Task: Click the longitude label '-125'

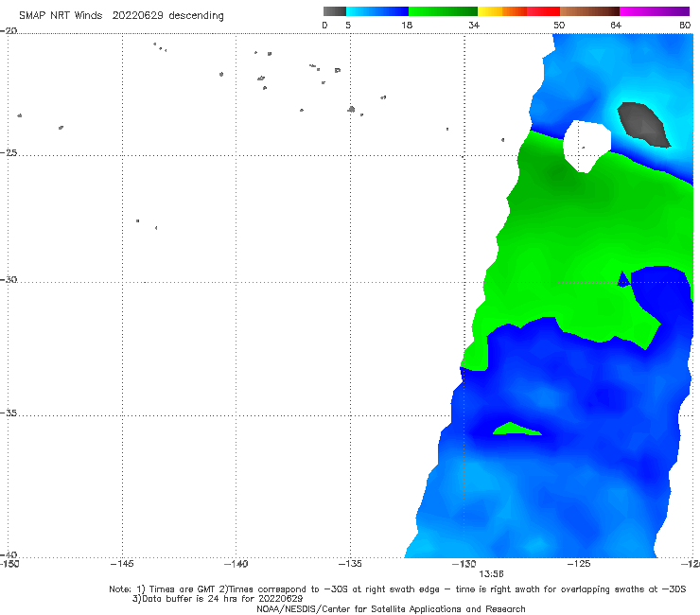Action: (x=579, y=564)
